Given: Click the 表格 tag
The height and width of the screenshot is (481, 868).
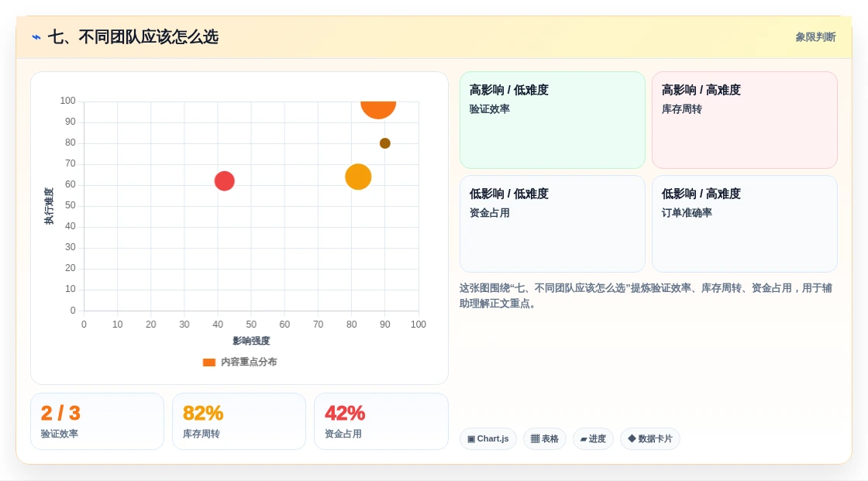Looking at the screenshot, I should tap(545, 439).
